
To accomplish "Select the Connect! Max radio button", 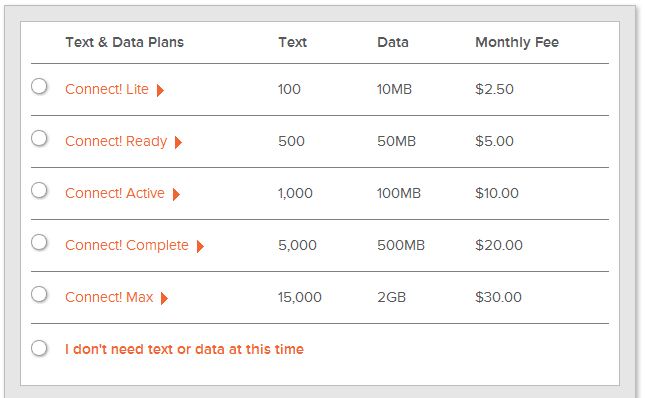I will 39,294.
